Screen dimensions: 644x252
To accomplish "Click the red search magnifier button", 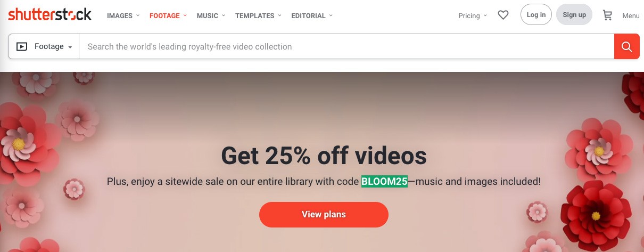I will 627,47.
